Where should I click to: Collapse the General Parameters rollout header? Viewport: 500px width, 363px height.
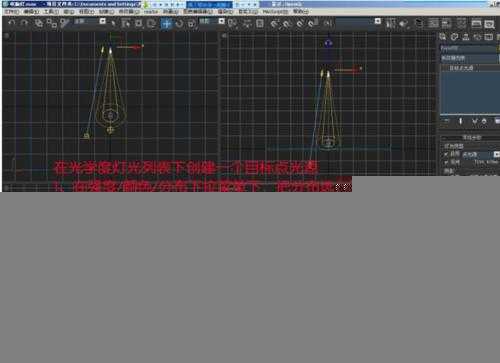pos(470,137)
